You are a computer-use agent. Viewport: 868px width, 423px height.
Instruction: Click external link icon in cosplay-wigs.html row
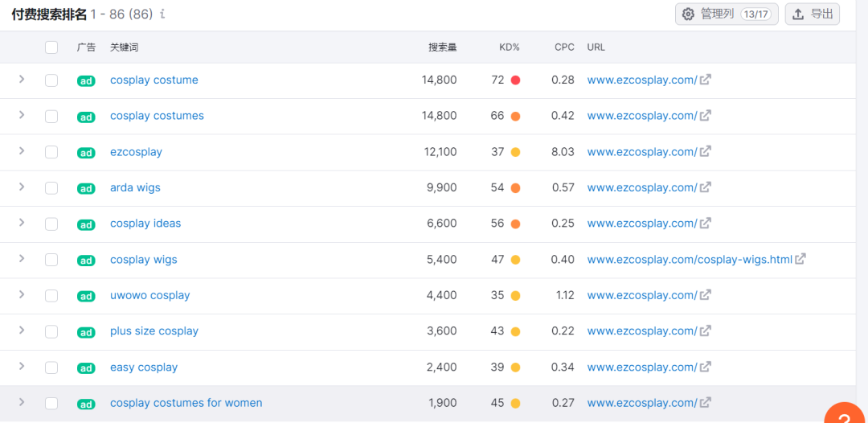click(x=800, y=260)
